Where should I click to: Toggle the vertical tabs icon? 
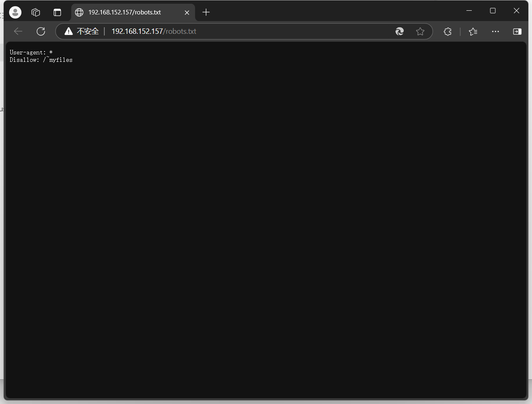tap(57, 12)
